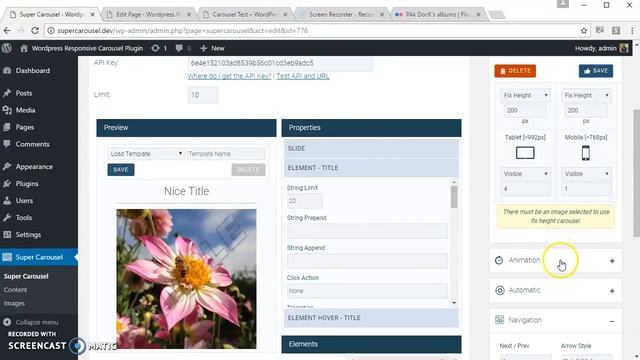Screen dimensions: 640x360
Task: Click the browser back arrow
Action: coord(7,31)
